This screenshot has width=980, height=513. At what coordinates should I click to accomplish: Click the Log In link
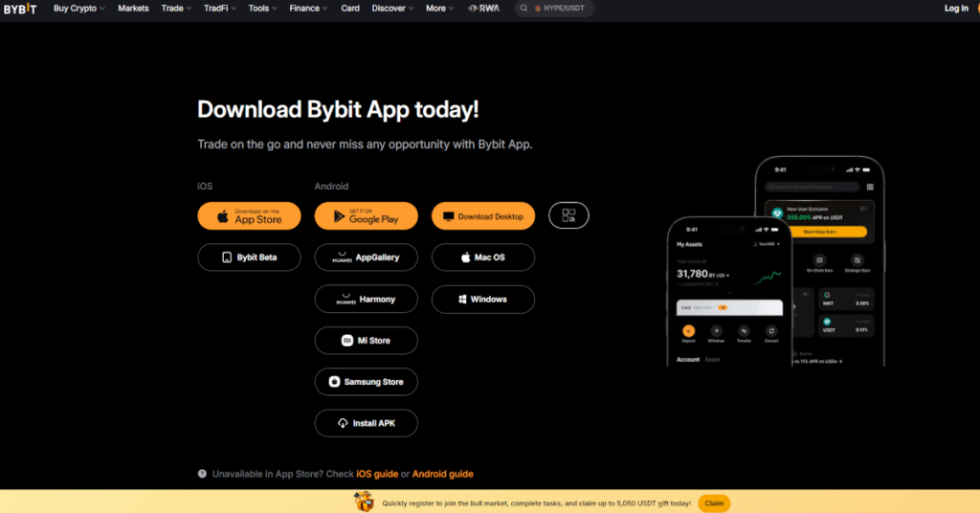pos(956,8)
